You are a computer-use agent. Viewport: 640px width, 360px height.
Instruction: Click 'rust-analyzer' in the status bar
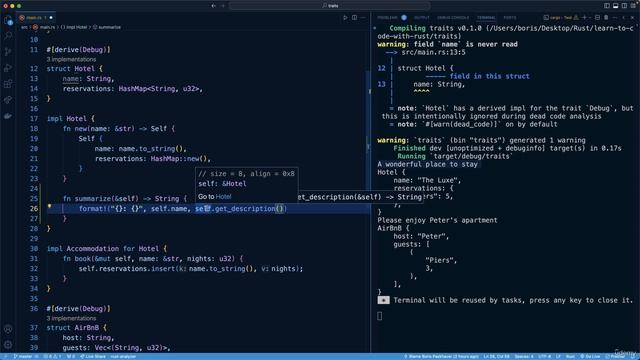(x=123, y=357)
